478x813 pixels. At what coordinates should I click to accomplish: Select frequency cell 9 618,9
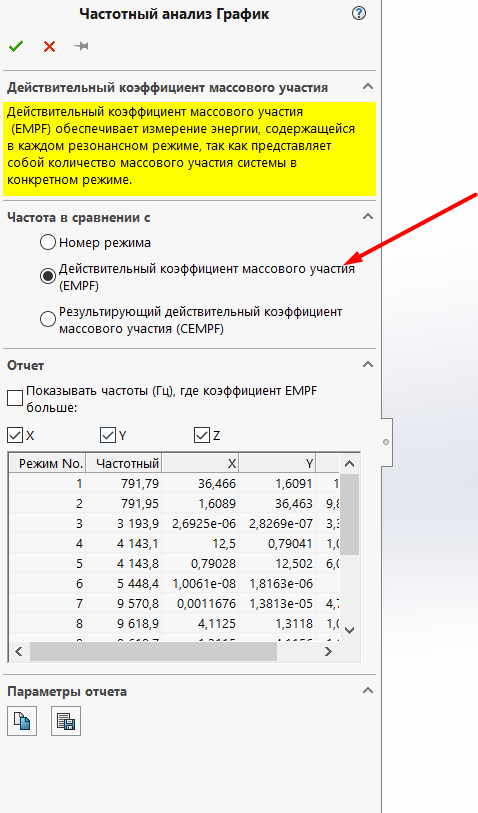(x=123, y=623)
